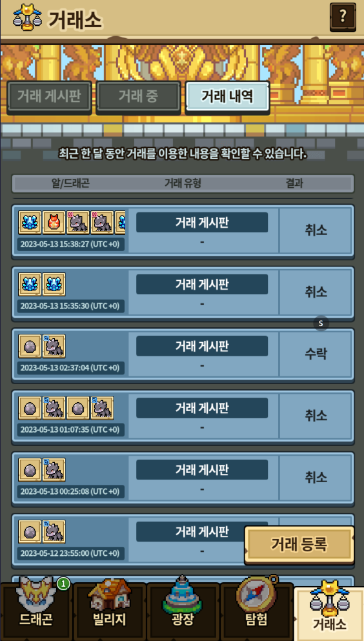Select the trade entry dated 2023-05-13 01:07:35

point(183,417)
